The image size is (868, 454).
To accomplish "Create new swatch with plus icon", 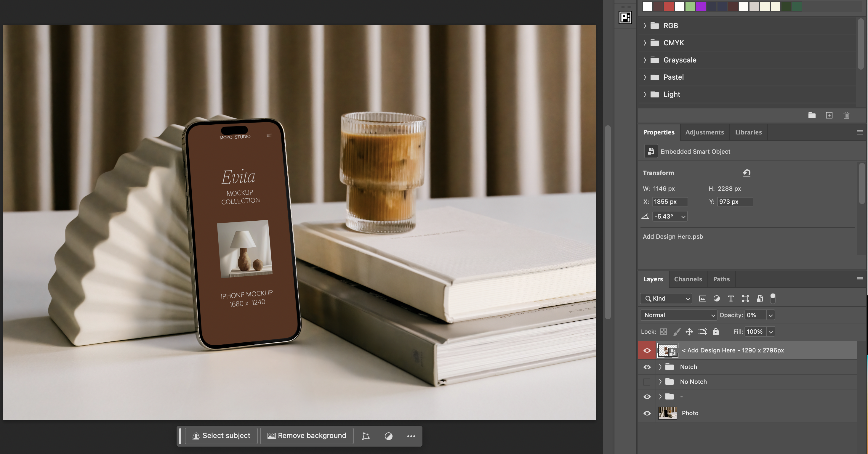I will tap(829, 115).
